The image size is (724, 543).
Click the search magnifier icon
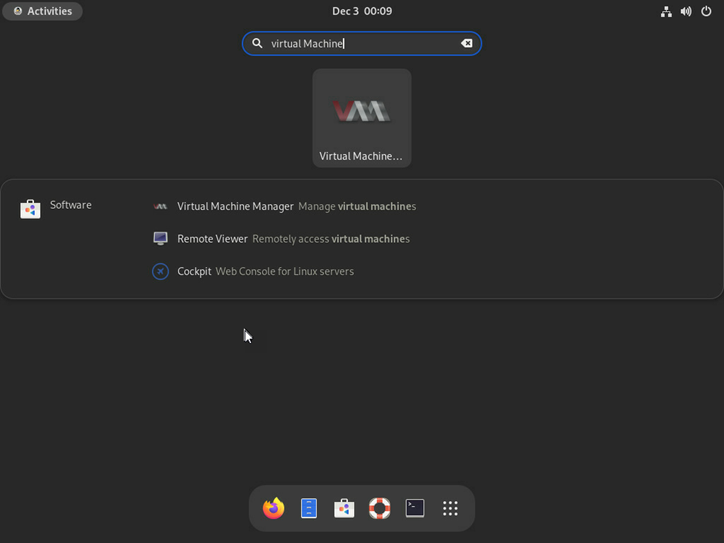click(x=257, y=43)
